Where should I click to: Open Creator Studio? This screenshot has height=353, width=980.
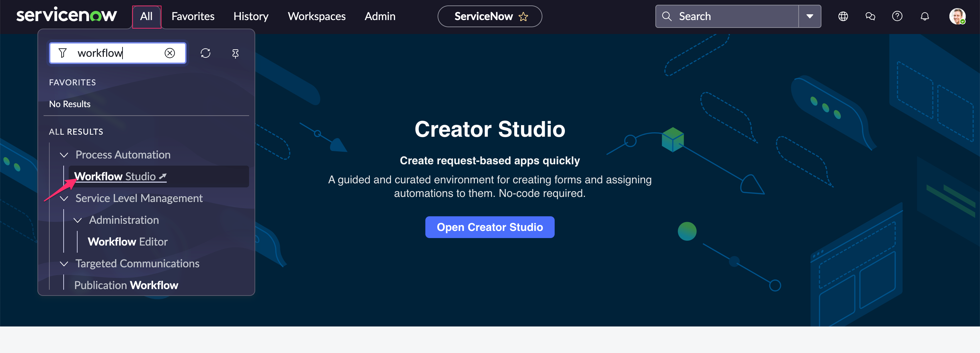[490, 227]
